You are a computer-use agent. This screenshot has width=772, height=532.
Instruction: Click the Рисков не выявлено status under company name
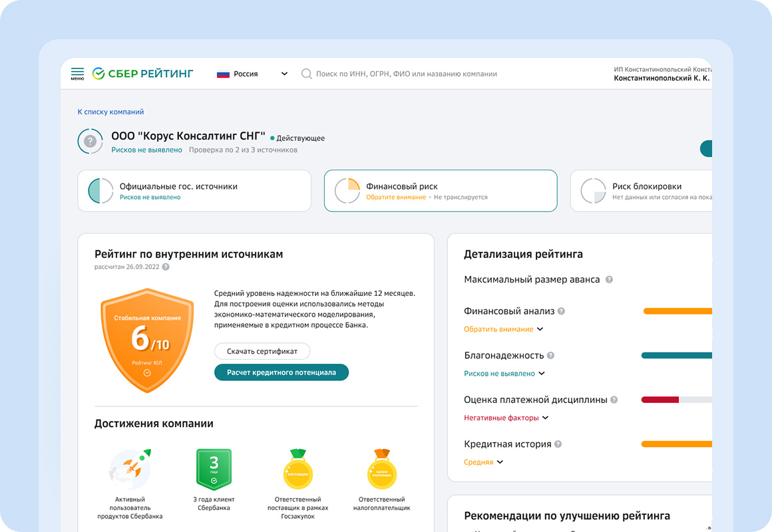(x=146, y=150)
